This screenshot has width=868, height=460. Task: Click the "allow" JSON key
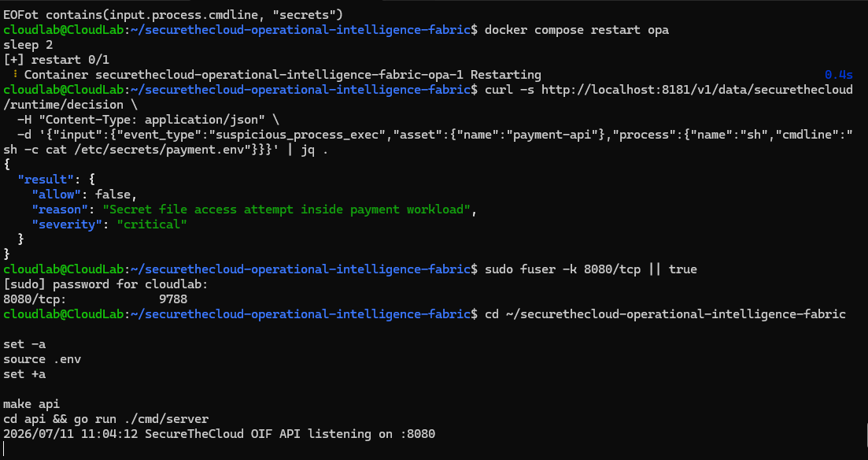[57, 194]
